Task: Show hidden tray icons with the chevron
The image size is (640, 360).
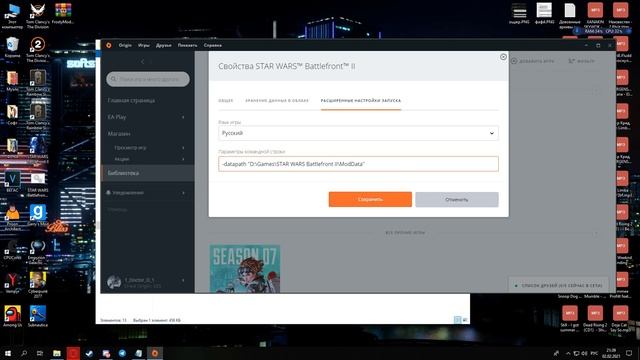Action: click(568, 353)
